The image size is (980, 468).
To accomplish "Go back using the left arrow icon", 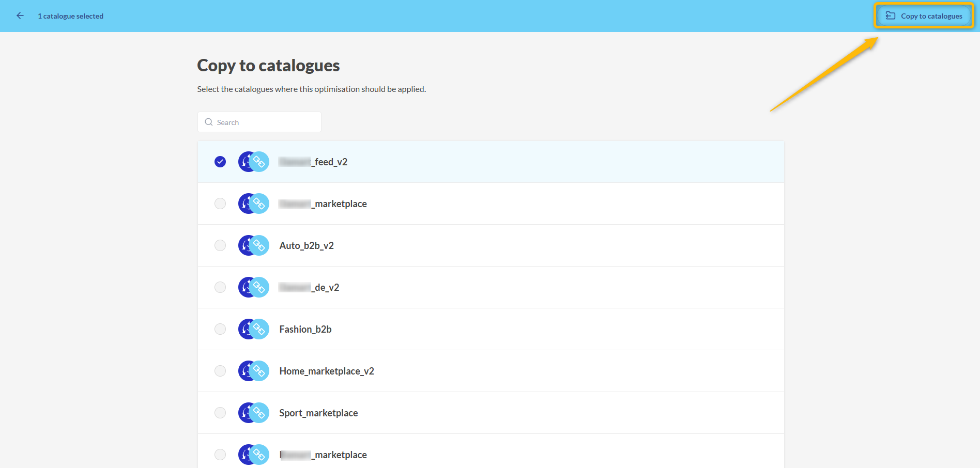I will (20, 15).
